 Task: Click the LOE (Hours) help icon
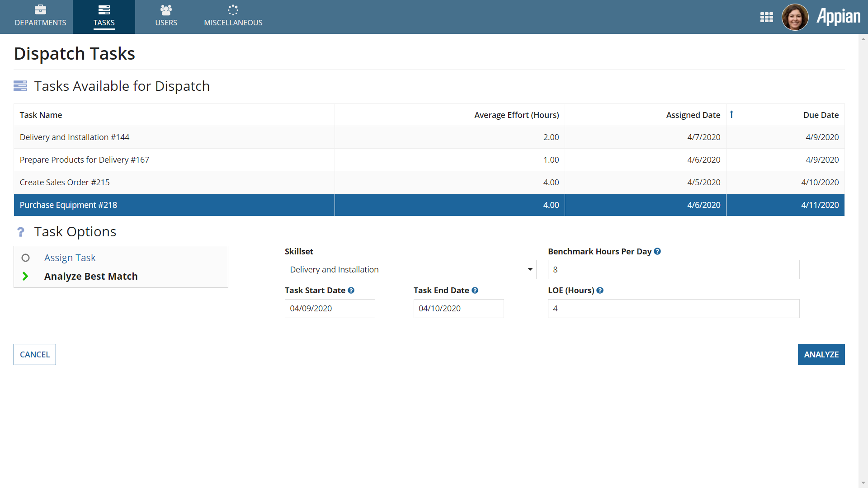coord(600,291)
